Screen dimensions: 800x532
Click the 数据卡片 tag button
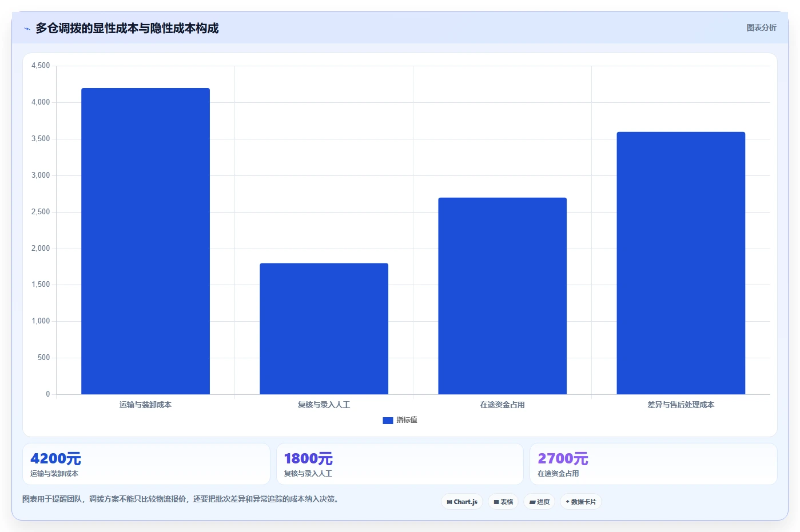[x=581, y=502]
